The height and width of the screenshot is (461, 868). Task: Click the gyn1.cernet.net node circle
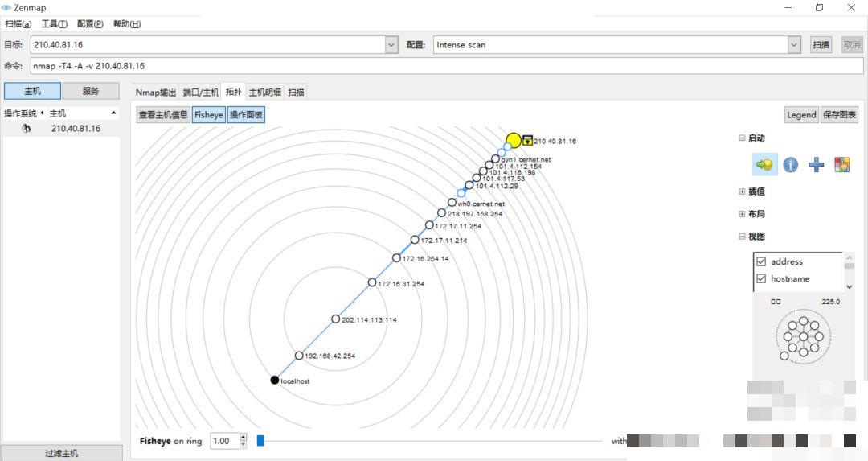point(495,159)
